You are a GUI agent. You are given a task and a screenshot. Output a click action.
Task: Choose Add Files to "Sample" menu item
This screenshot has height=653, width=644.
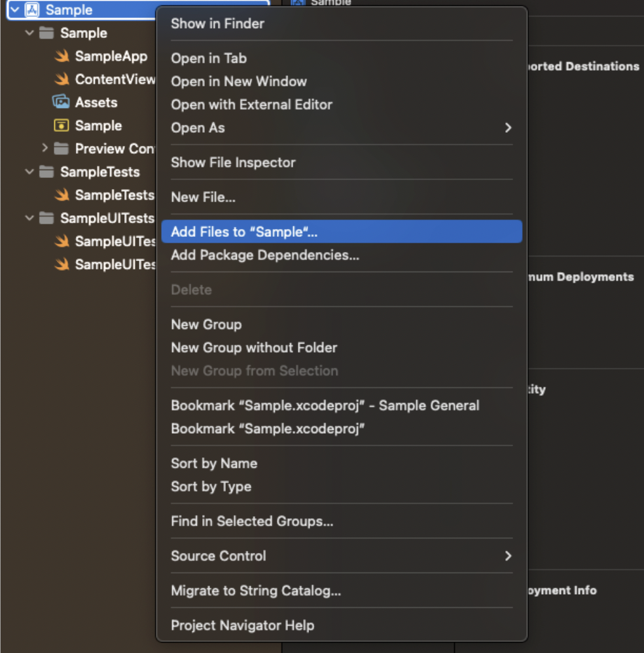pos(244,232)
